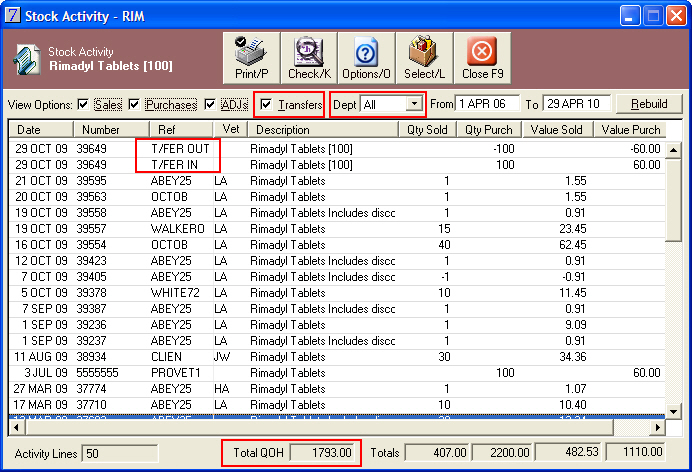Open the Dept dropdown list
692x472 pixels.
[x=414, y=104]
